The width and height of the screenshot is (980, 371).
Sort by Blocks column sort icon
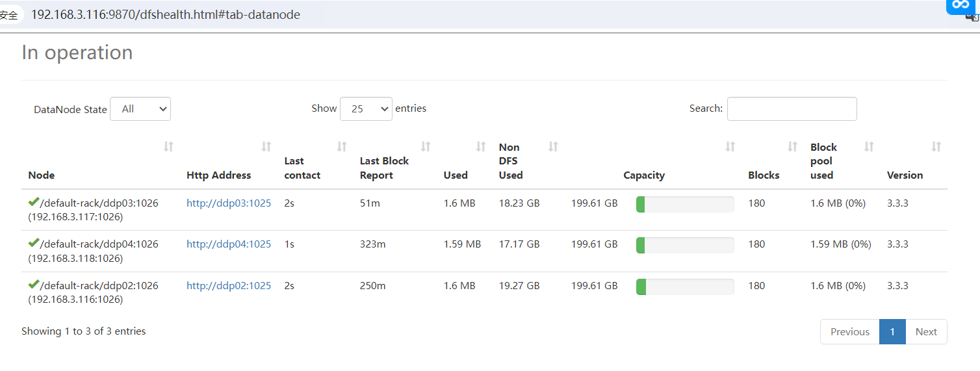(x=793, y=147)
